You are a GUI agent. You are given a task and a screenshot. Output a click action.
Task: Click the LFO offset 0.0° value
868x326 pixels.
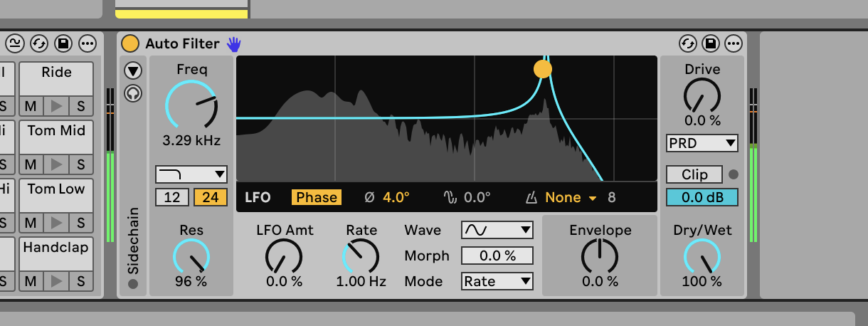click(x=477, y=197)
